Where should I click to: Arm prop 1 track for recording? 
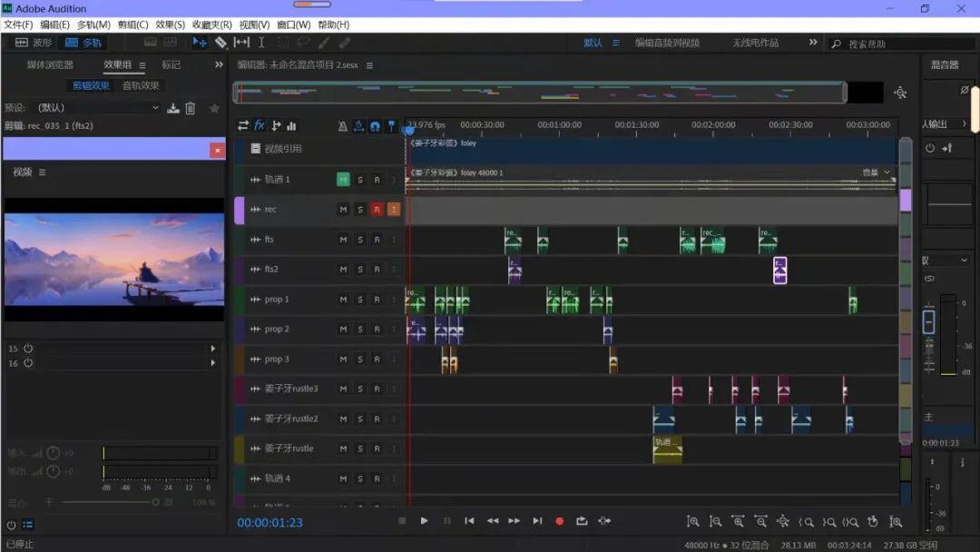click(377, 300)
